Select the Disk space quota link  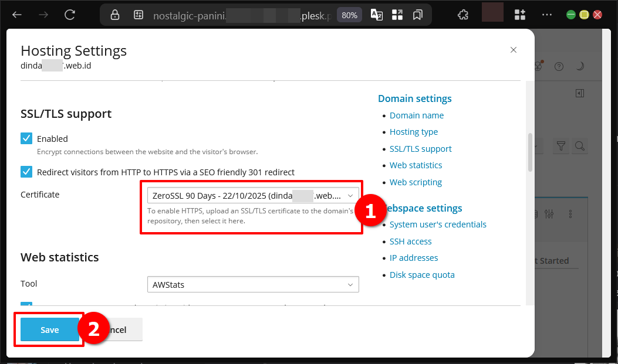pos(421,275)
